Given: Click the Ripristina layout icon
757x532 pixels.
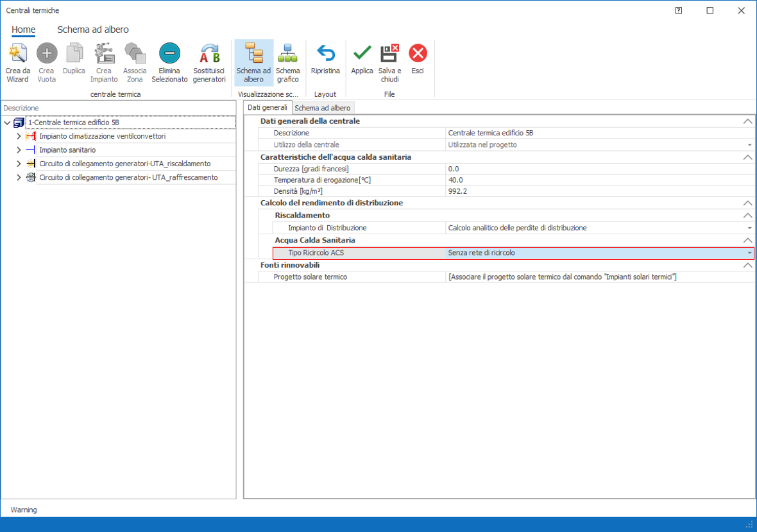Looking at the screenshot, I should [325, 53].
